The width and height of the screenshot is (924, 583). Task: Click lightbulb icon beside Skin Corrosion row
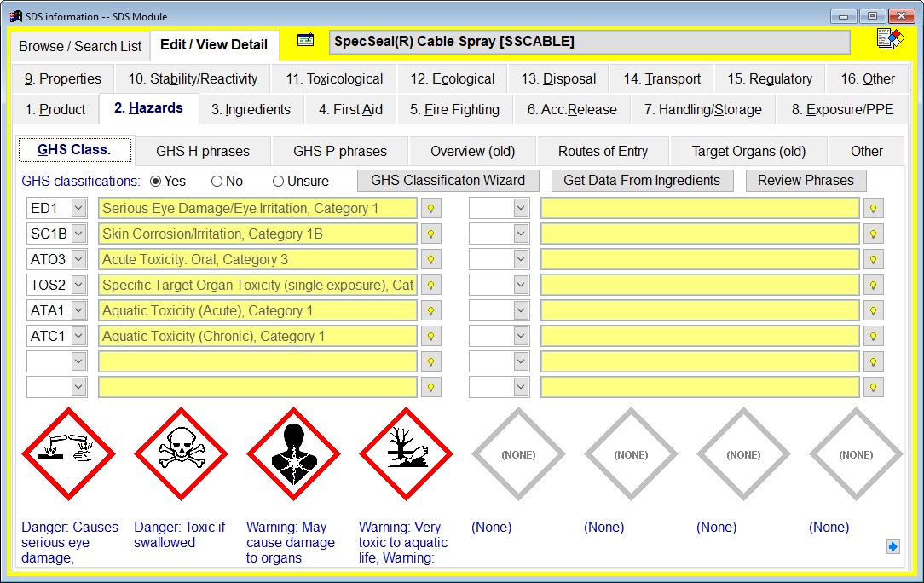(x=431, y=234)
